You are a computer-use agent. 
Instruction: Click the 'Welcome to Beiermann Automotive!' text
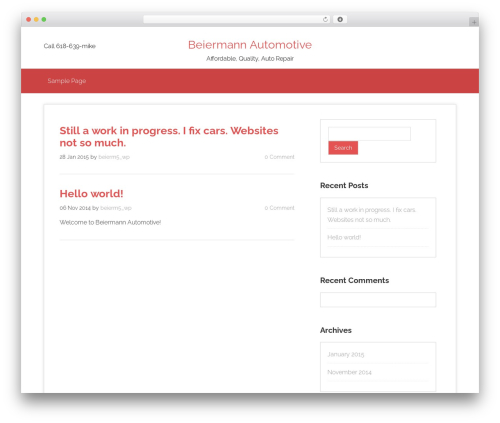[x=110, y=222]
